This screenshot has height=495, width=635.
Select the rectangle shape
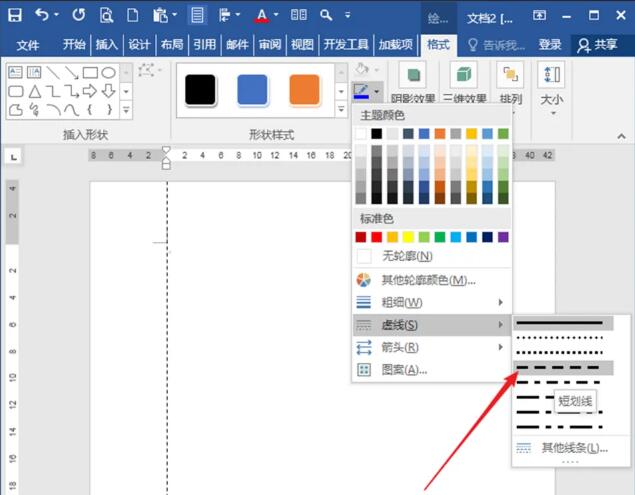pyautogui.click(x=90, y=73)
